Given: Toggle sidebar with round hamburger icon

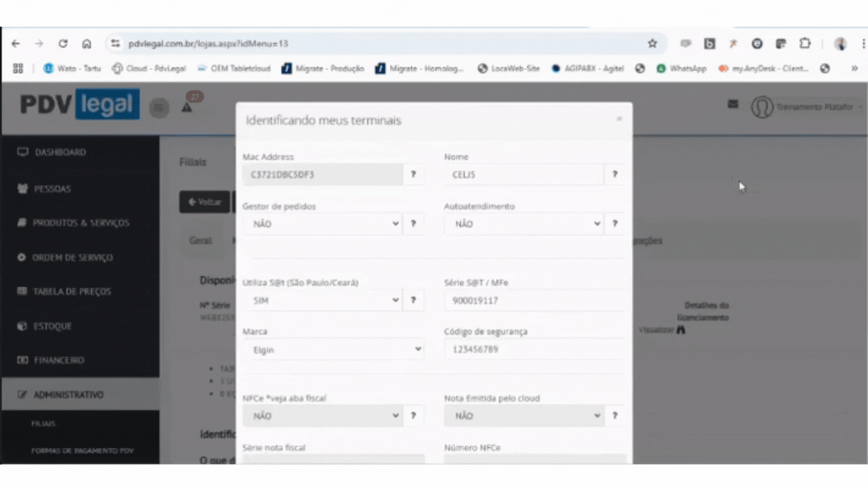Looking at the screenshot, I should [159, 108].
